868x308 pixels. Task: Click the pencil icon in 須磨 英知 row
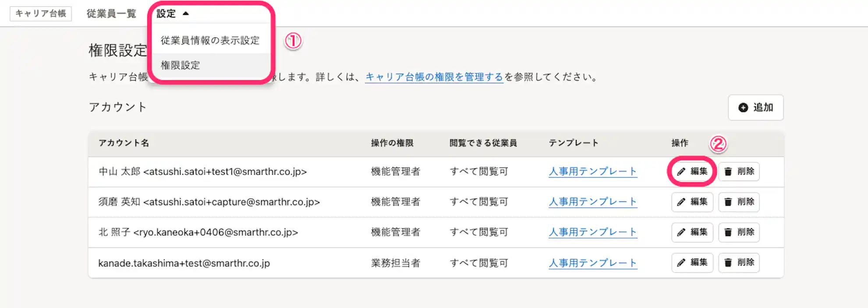click(681, 202)
